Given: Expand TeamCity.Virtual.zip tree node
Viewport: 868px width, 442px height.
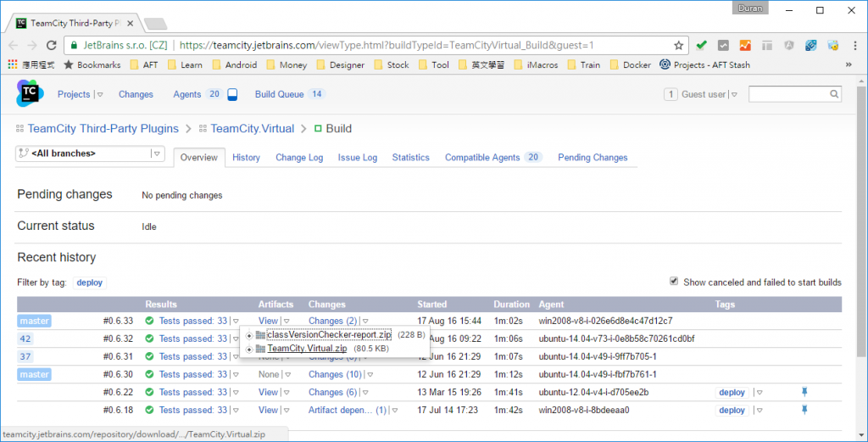Looking at the screenshot, I should point(249,350).
